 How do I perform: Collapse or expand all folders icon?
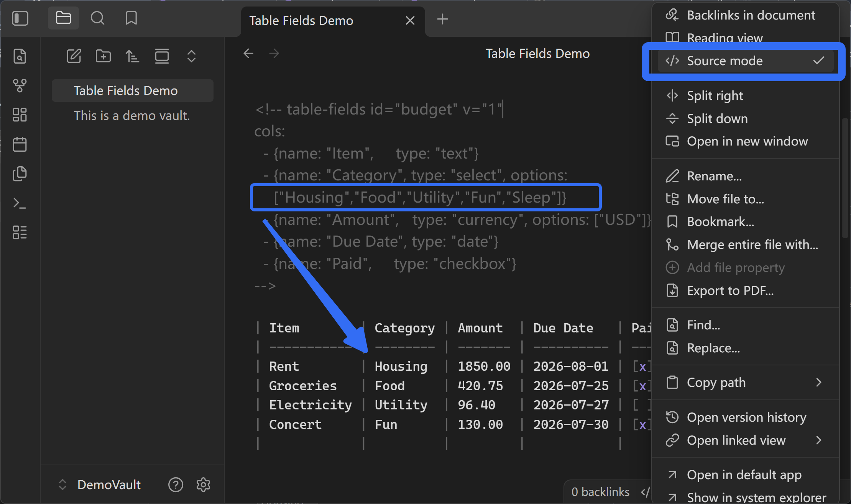pyautogui.click(x=191, y=56)
